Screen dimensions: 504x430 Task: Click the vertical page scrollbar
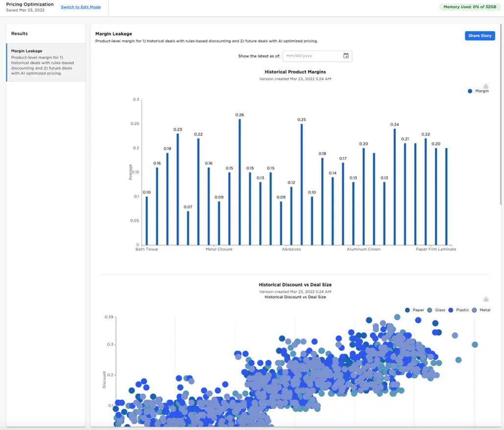tap(501, 122)
